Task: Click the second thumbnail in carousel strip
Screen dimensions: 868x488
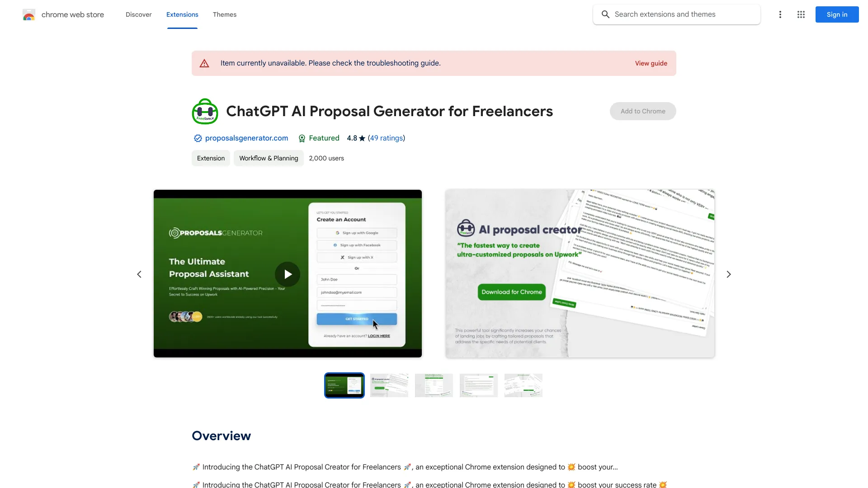Action: coord(389,385)
